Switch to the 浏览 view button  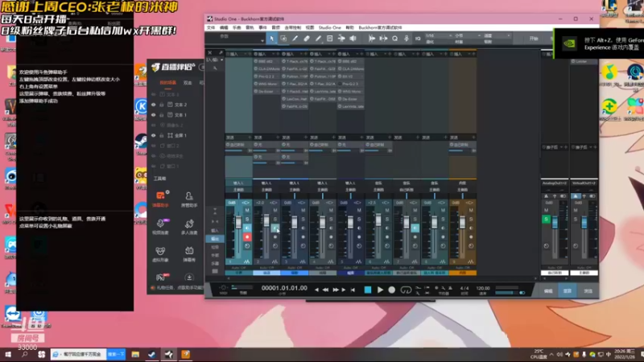point(588,290)
